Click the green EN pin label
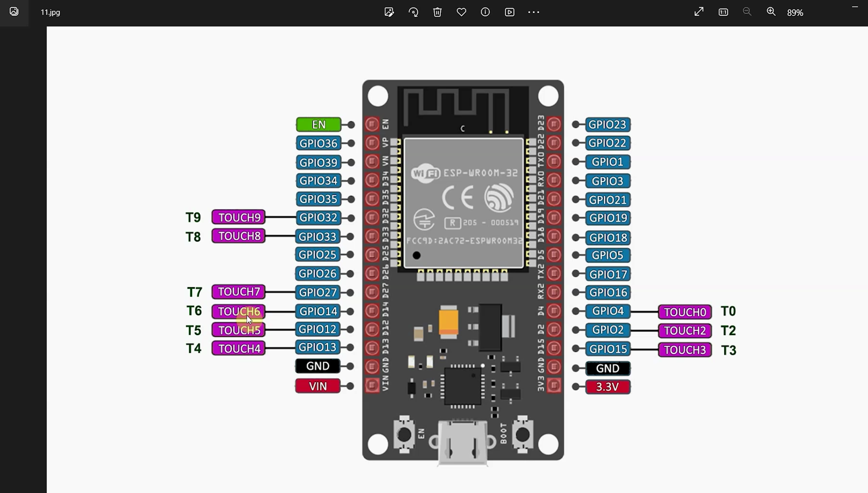 tap(318, 124)
